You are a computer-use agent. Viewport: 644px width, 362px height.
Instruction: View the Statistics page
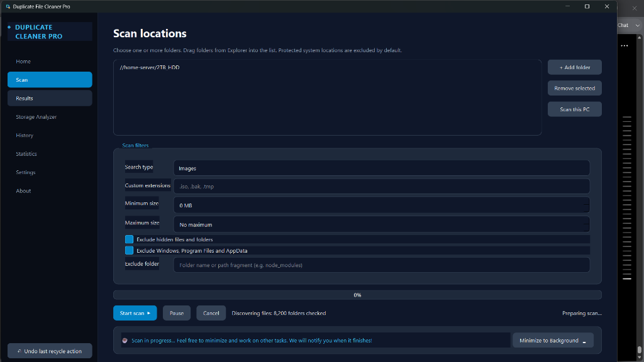click(50, 153)
